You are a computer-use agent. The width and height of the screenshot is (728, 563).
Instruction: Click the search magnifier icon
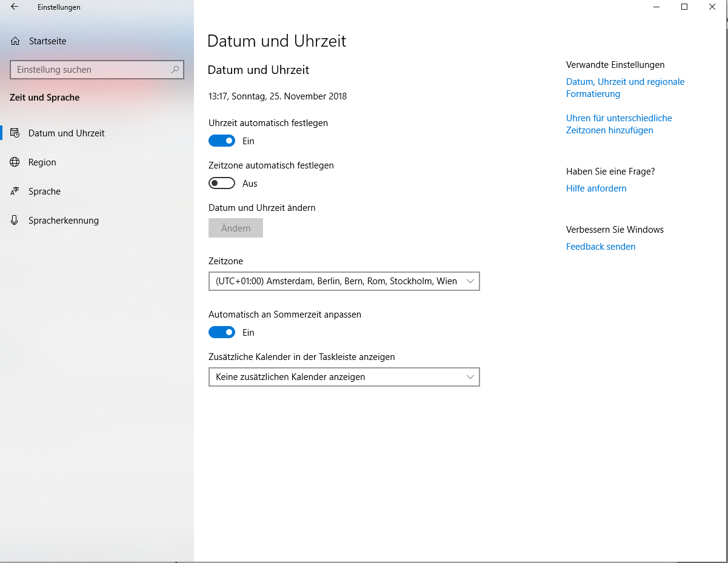(175, 70)
